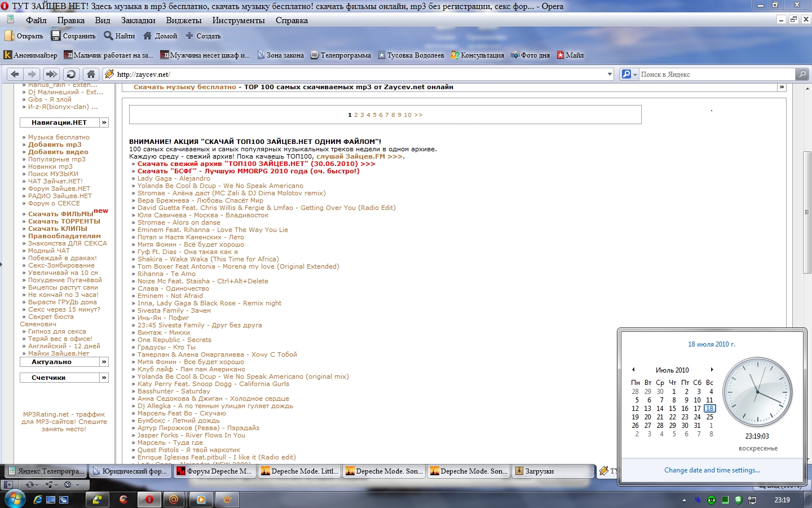
Task: Open the address bar history dropdown
Action: pos(610,74)
